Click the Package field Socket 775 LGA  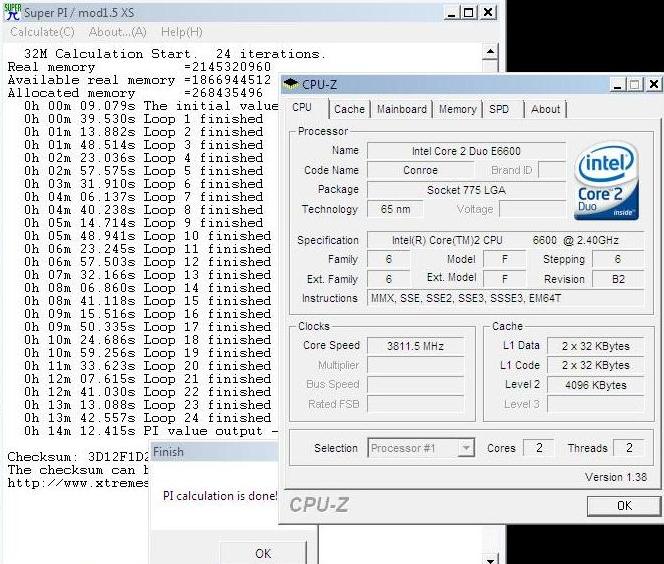point(466,190)
